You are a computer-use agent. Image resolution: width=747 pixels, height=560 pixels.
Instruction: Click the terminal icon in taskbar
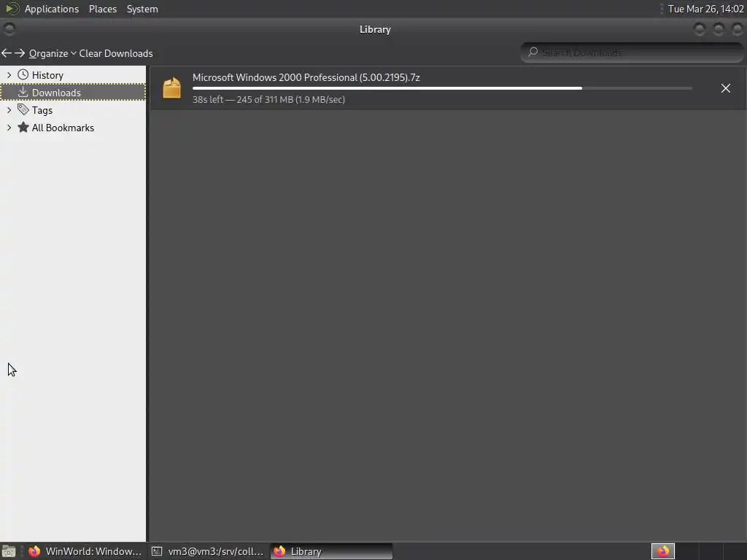pos(157,551)
